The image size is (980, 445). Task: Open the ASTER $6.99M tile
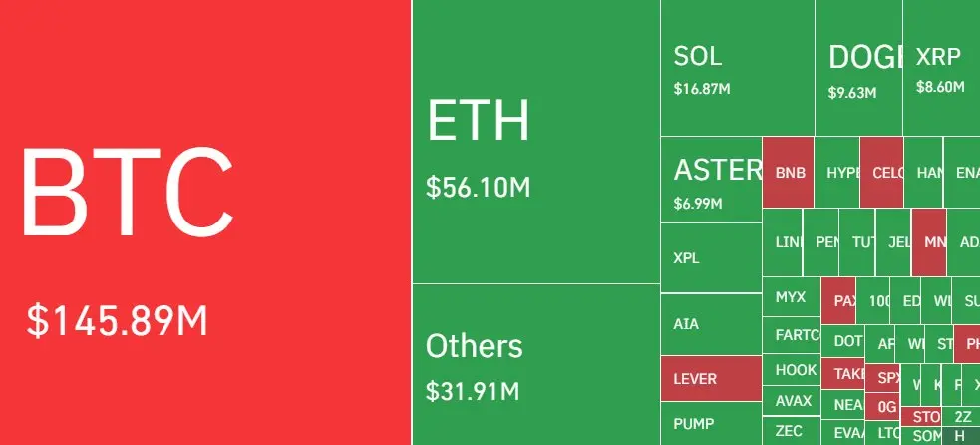711,180
